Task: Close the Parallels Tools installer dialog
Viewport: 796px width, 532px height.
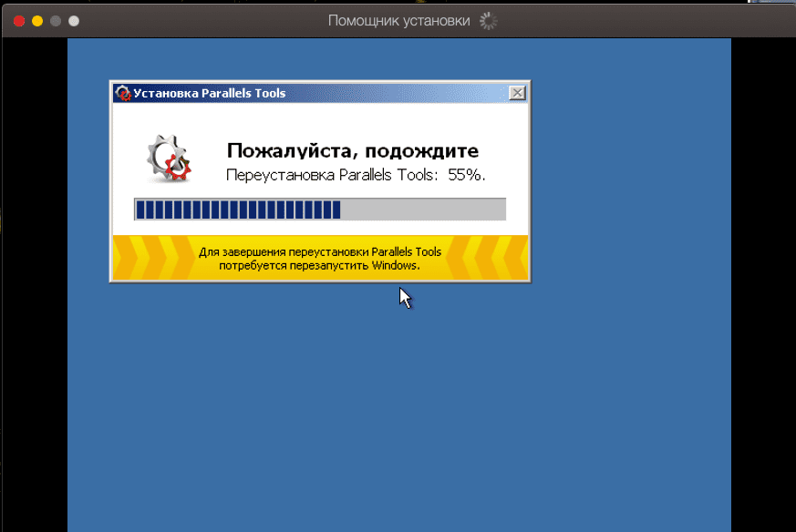Action: [517, 93]
